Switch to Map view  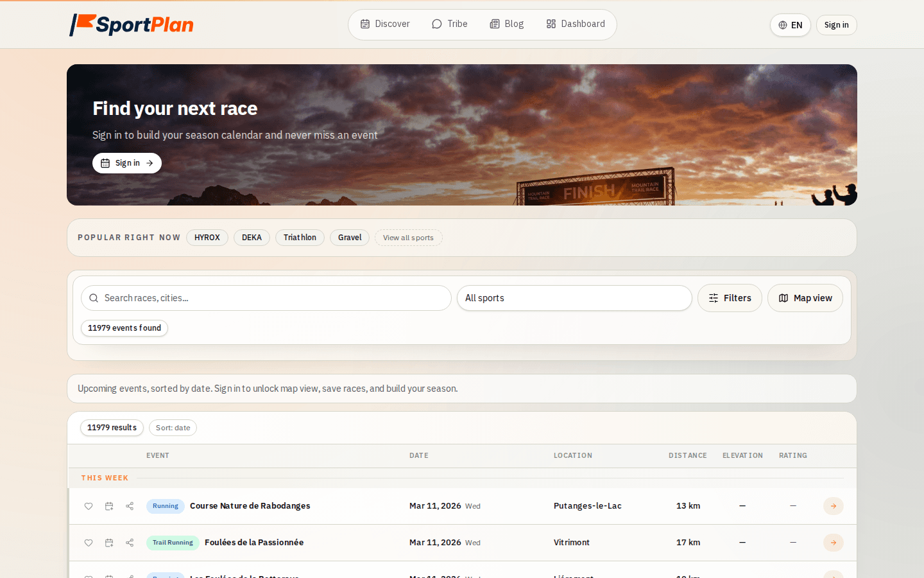pos(805,298)
